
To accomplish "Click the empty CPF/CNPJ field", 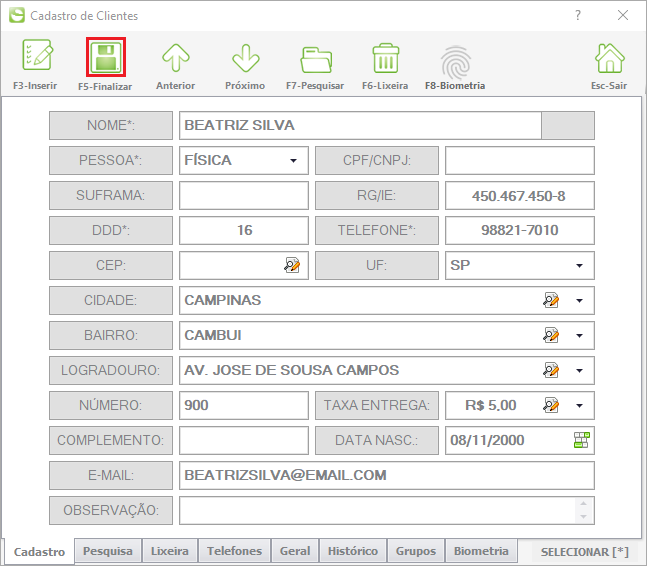I will coord(519,160).
